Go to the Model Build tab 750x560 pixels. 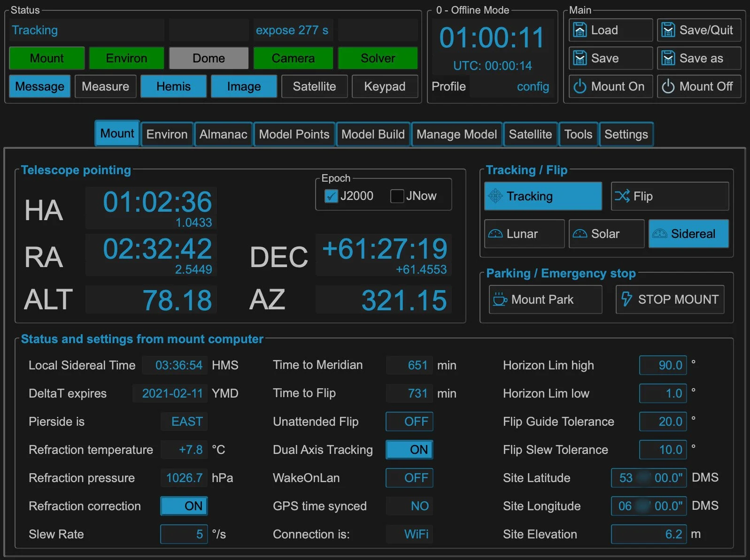373,134
